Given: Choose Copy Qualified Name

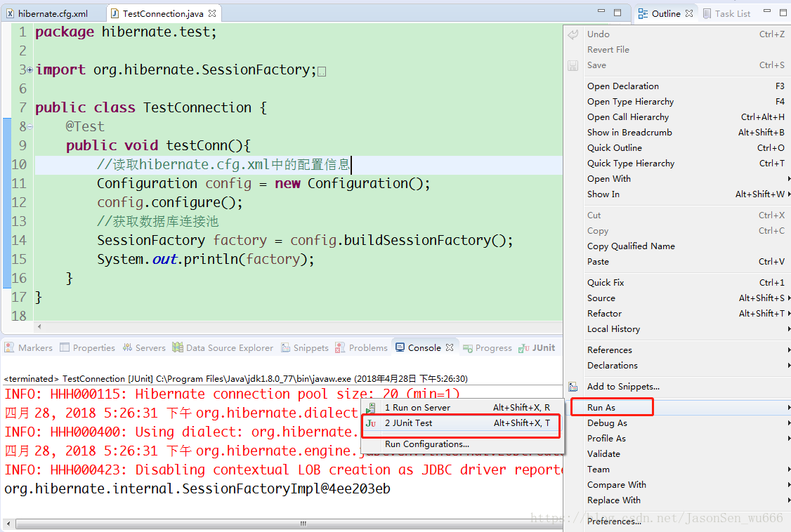Looking at the screenshot, I should pyautogui.click(x=676, y=246).
